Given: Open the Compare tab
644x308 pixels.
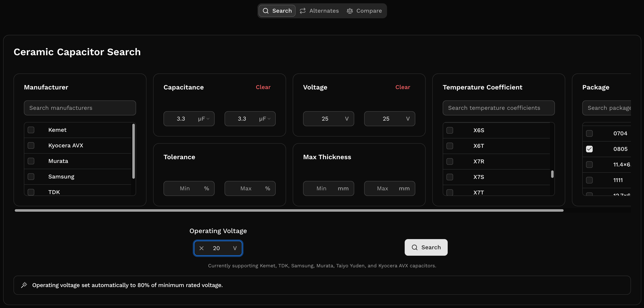Looking at the screenshot, I should (x=364, y=11).
